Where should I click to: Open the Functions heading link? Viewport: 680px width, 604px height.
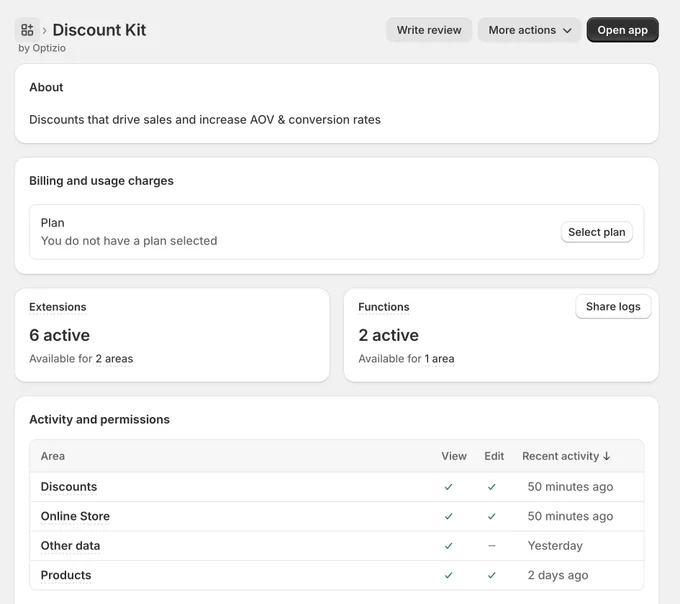[x=384, y=307]
